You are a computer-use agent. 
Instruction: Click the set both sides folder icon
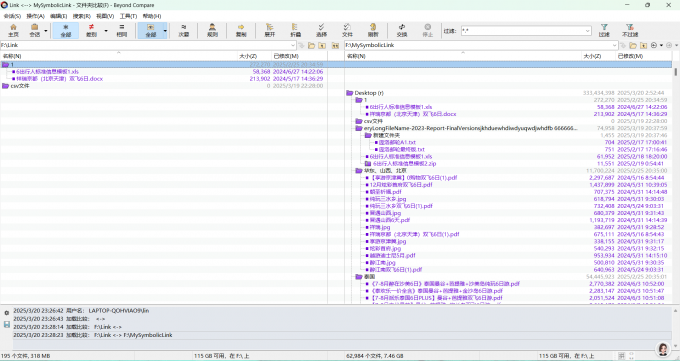[x=335, y=45]
